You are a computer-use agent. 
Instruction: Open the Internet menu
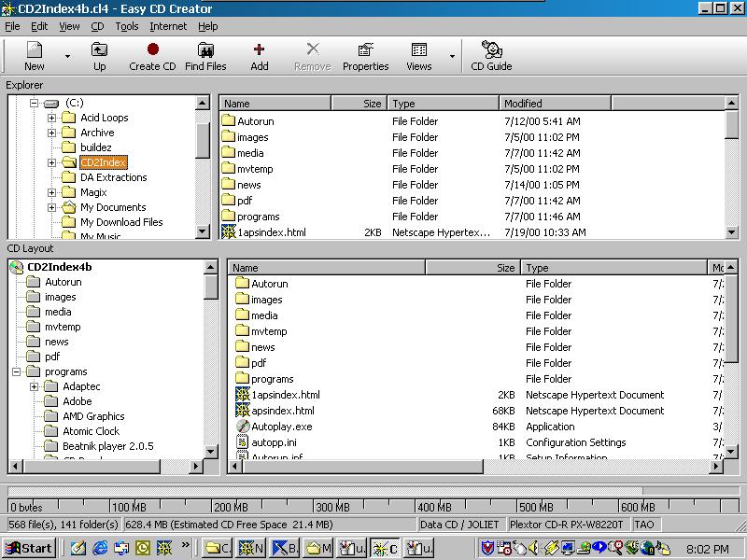[168, 26]
